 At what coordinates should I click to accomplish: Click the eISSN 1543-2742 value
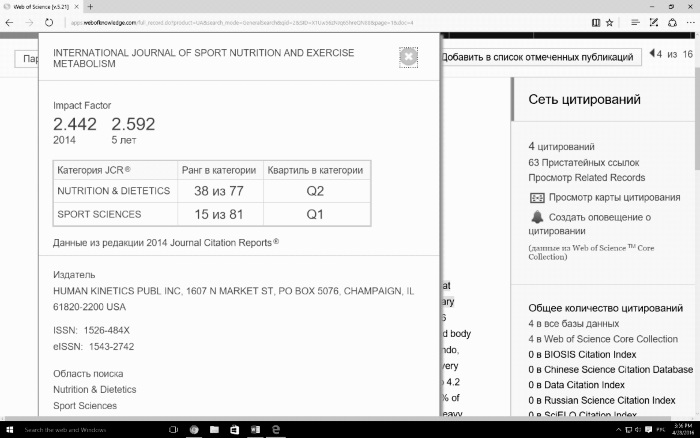pos(111,346)
